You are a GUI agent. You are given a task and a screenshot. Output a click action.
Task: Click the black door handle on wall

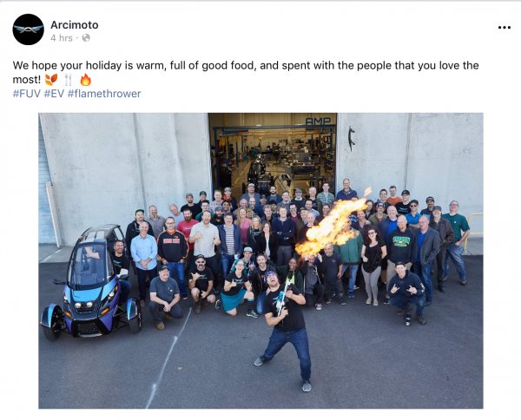pos(352,139)
